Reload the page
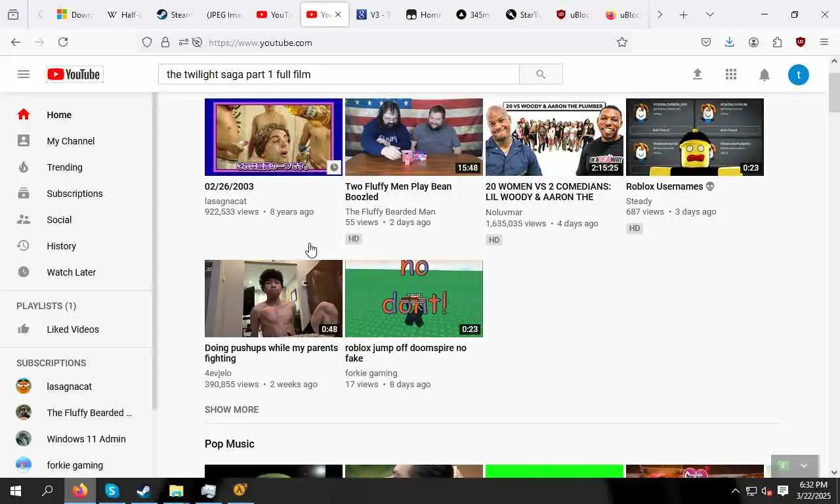Screen dimensions: 840x504 pos(63,42)
